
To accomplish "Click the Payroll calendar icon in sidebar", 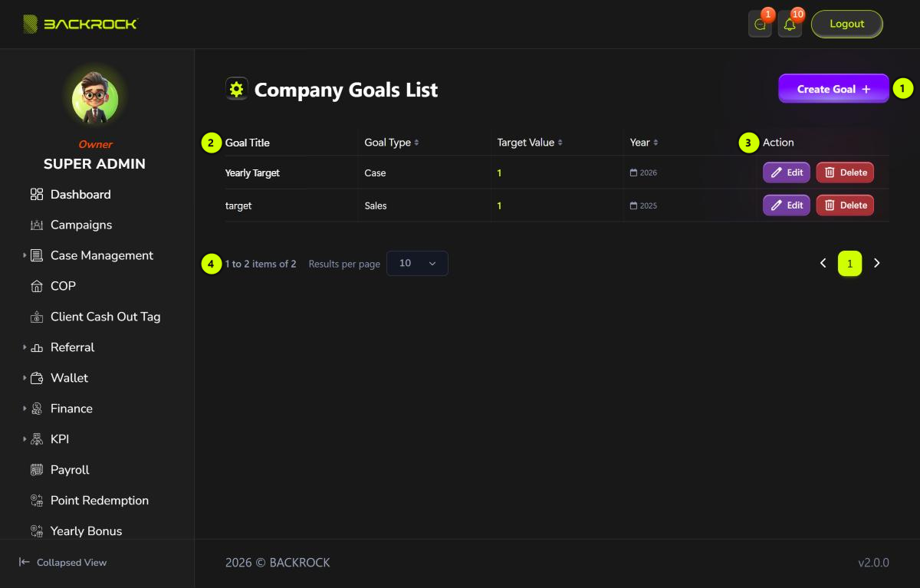I will (x=37, y=471).
